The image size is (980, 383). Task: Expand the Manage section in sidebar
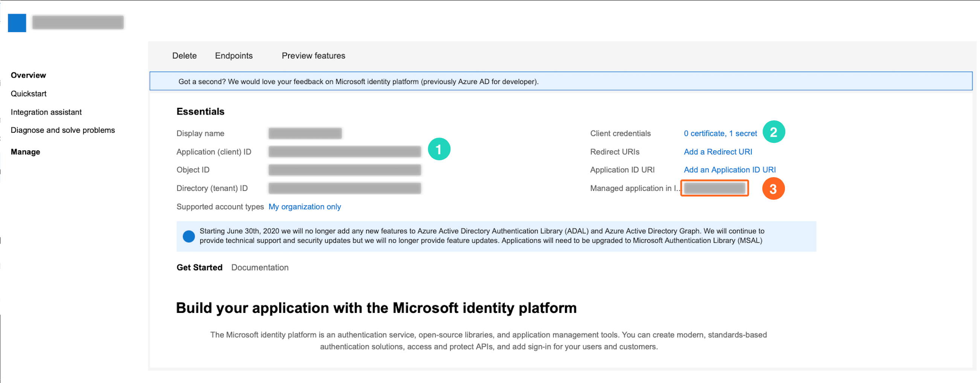point(25,152)
